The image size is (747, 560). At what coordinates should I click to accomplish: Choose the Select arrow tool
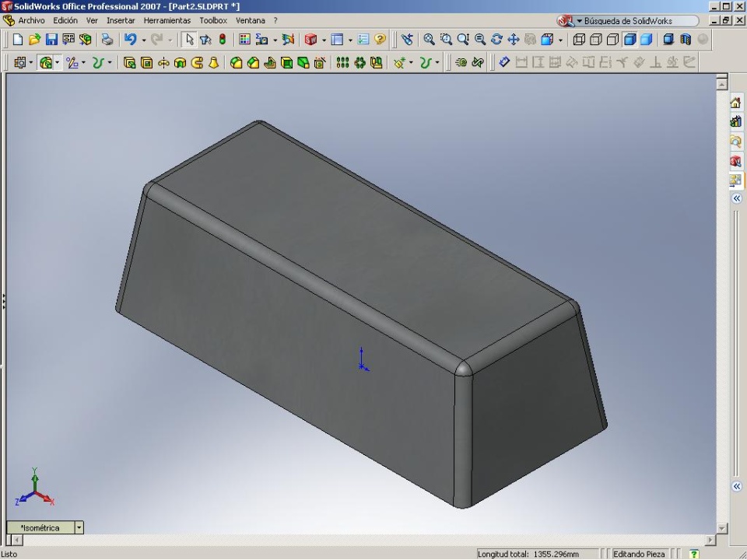189,40
